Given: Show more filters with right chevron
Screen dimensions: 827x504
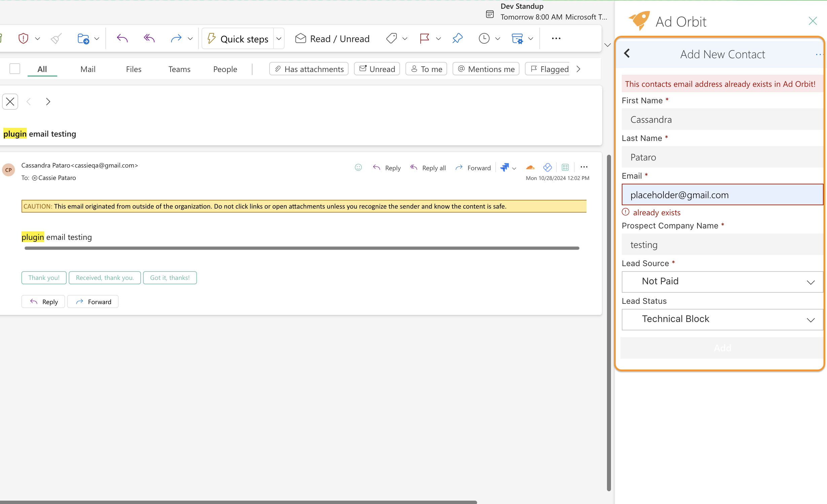Looking at the screenshot, I should point(578,69).
